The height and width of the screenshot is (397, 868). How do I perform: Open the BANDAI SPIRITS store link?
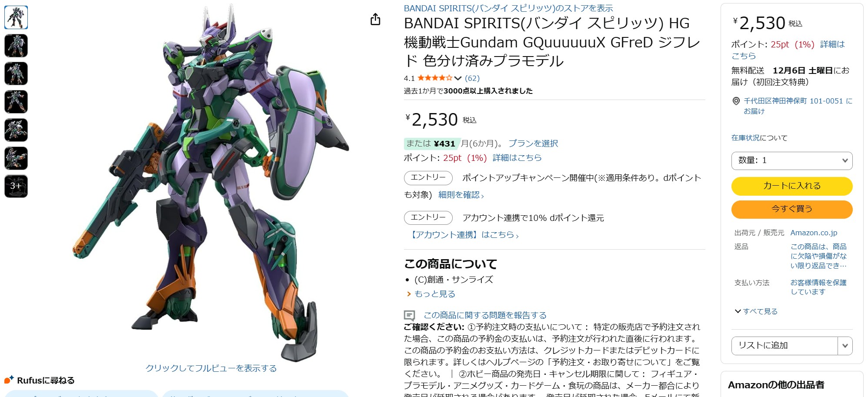tap(508, 8)
